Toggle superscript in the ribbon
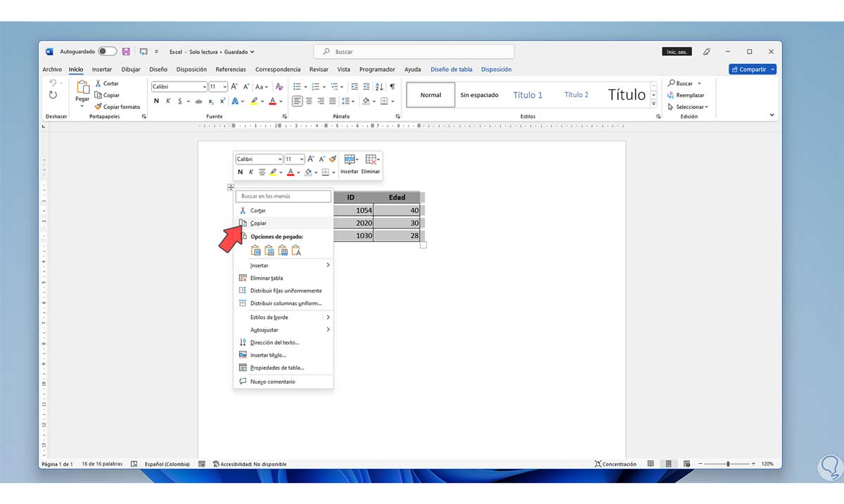The width and height of the screenshot is (844, 504). (x=222, y=101)
